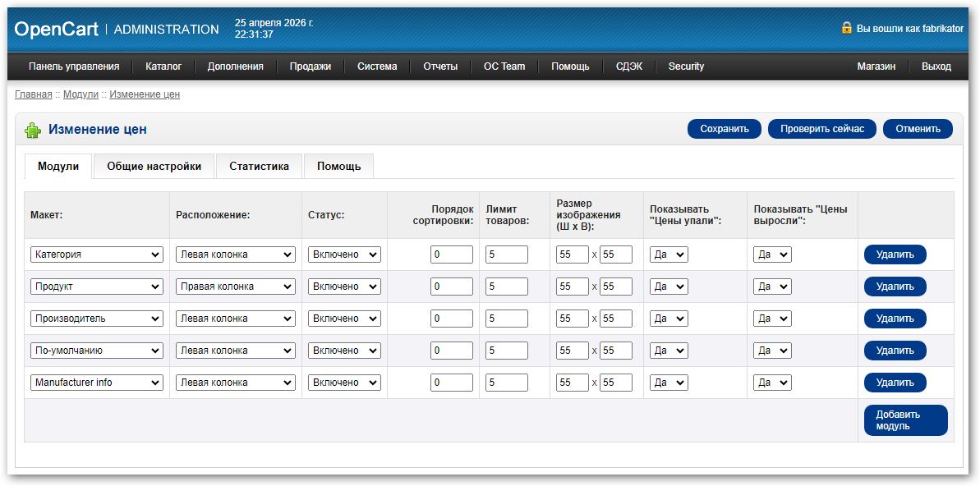Open "Цены выросли" dropdown in Manufacturer info row

click(x=772, y=383)
